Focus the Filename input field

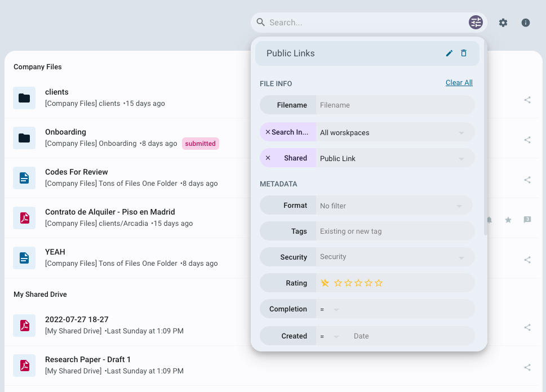[x=395, y=105]
